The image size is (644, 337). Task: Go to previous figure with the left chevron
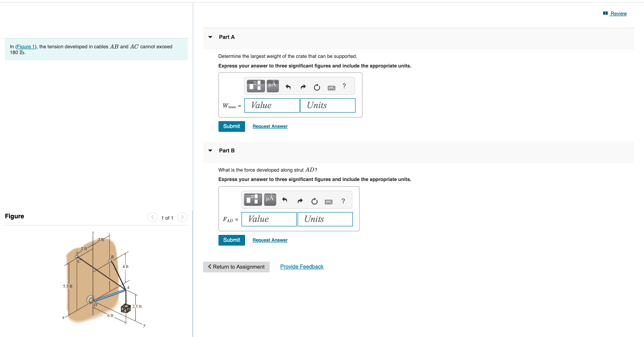[x=152, y=217]
